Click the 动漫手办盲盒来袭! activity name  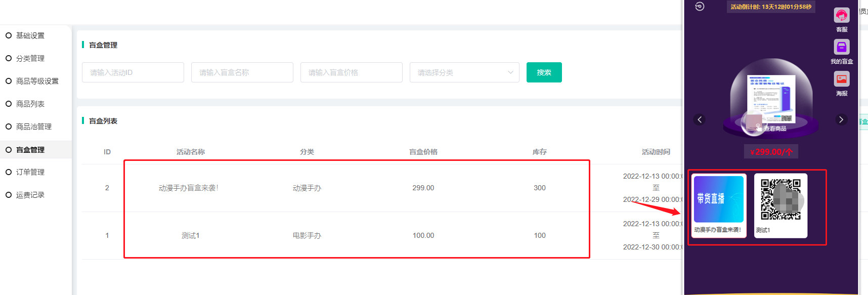[189, 188]
